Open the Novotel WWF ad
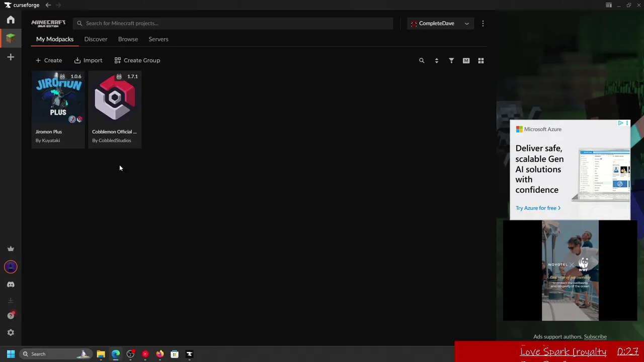The image size is (644, 362). (x=570, y=270)
